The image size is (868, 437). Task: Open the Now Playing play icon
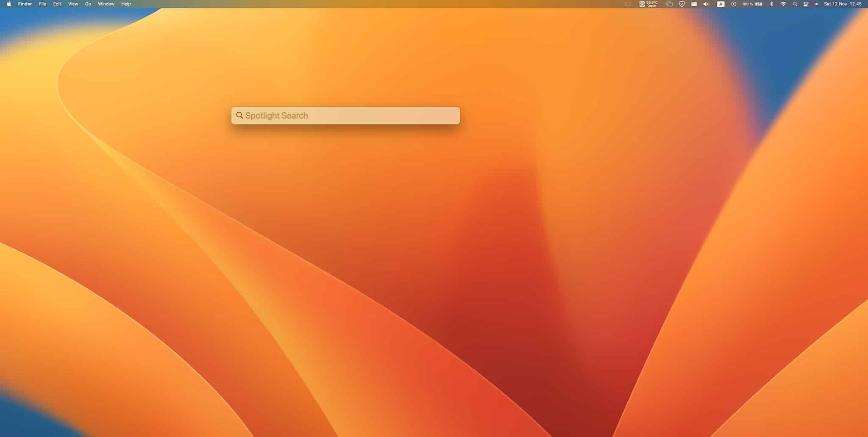[x=734, y=4]
